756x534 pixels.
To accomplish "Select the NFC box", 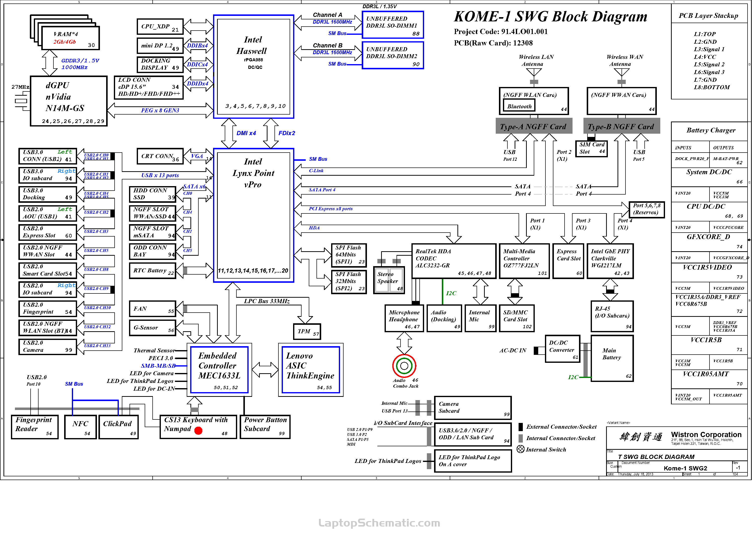I will [80, 427].
